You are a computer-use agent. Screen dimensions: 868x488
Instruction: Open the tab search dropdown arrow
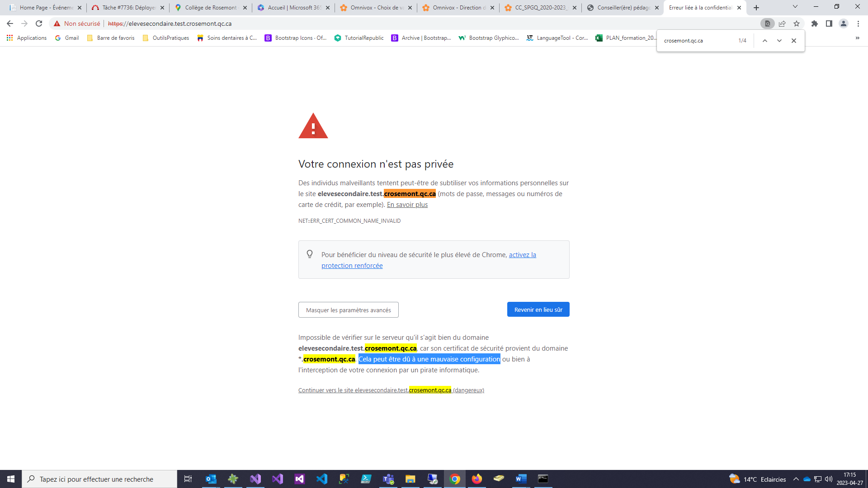point(795,7)
